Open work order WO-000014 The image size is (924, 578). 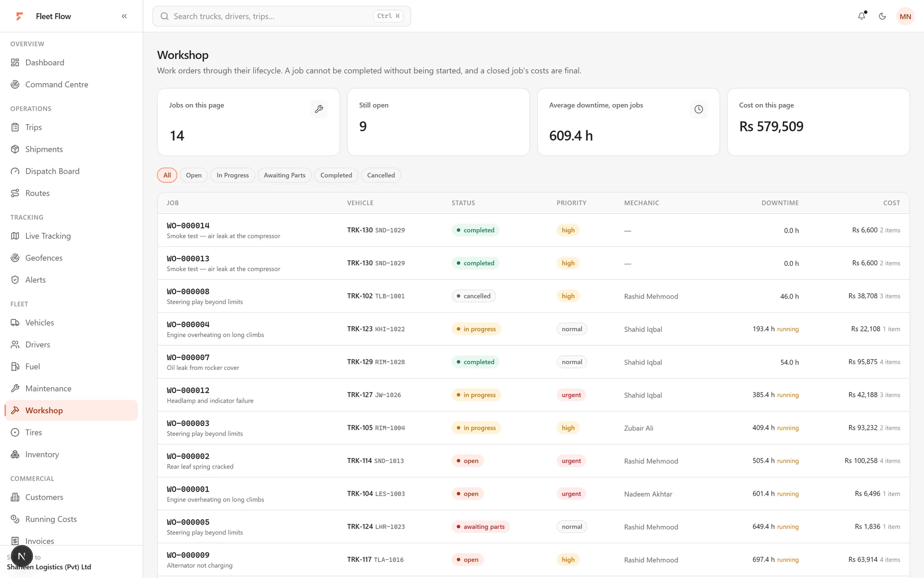pos(188,226)
